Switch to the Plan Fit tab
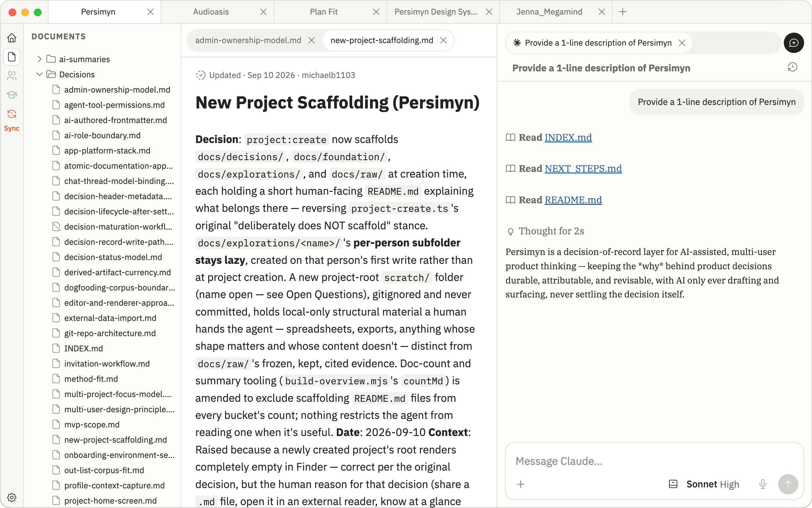Image resolution: width=812 pixels, height=508 pixels. (323, 12)
